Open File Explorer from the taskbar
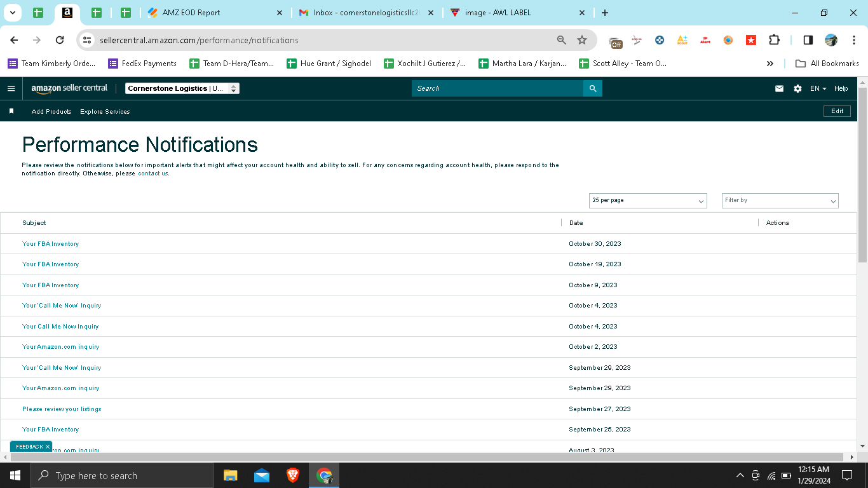The image size is (868, 488). 230,475
